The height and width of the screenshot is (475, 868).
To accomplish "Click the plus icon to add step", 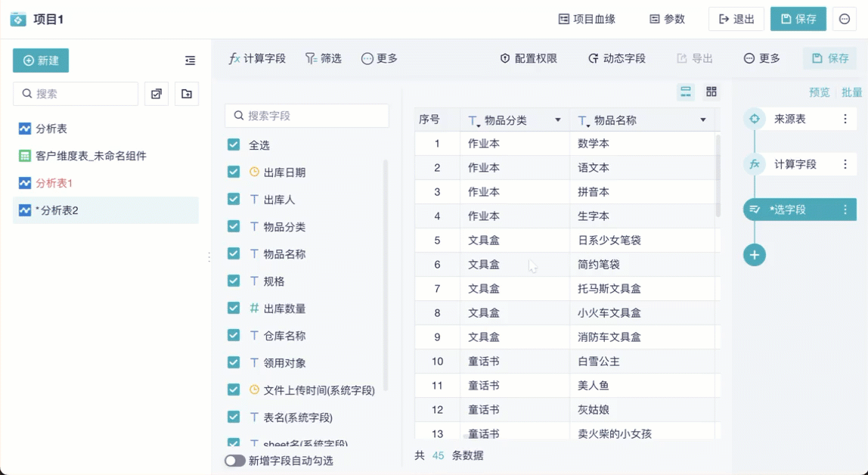I will click(754, 255).
